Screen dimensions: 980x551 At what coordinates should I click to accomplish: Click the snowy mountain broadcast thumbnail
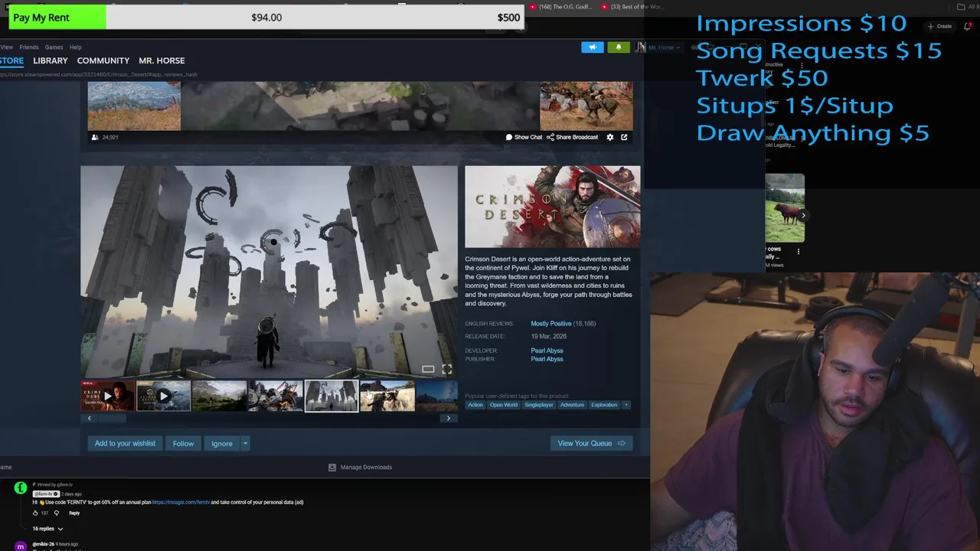point(134,106)
